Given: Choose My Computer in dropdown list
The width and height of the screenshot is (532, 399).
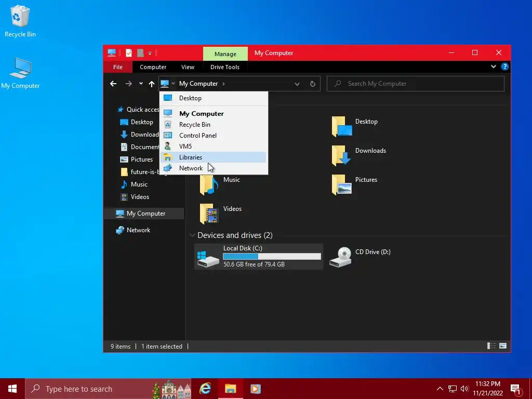Looking at the screenshot, I should pyautogui.click(x=214, y=113).
